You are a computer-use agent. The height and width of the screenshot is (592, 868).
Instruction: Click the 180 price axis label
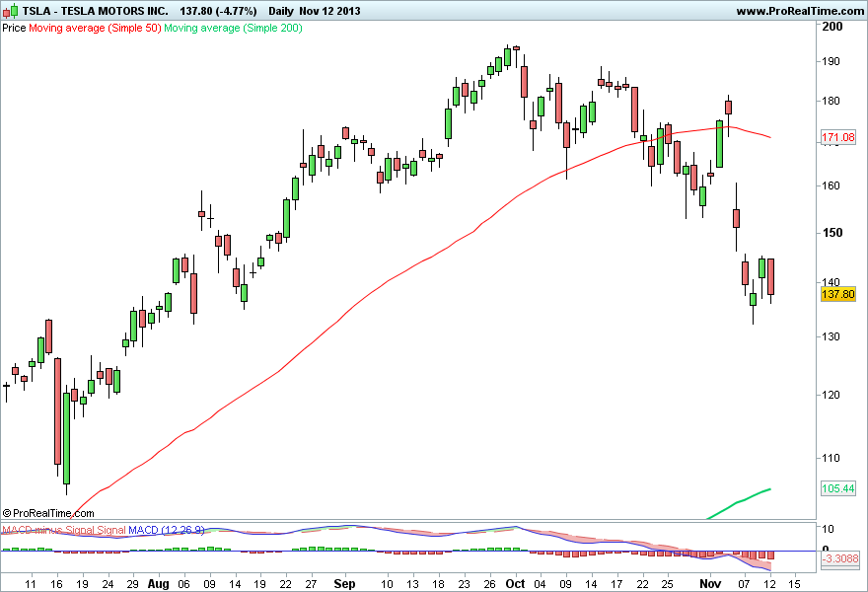(x=830, y=101)
